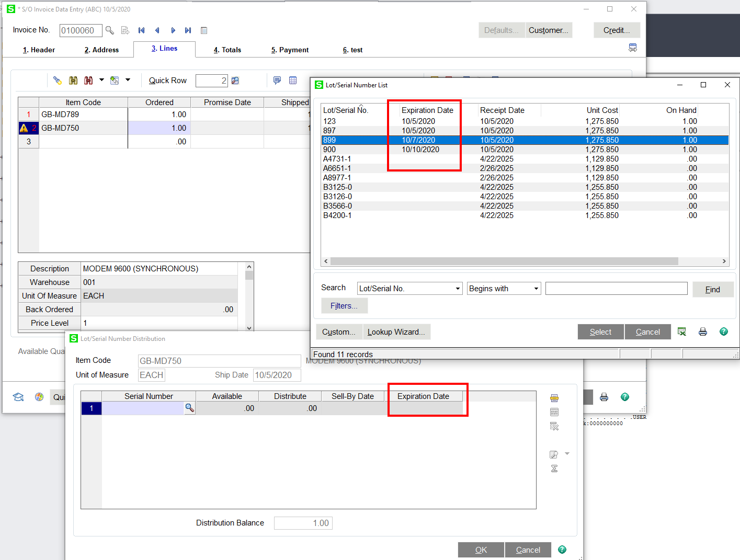
Task: Go to the last invoice record
Action: click(x=188, y=30)
